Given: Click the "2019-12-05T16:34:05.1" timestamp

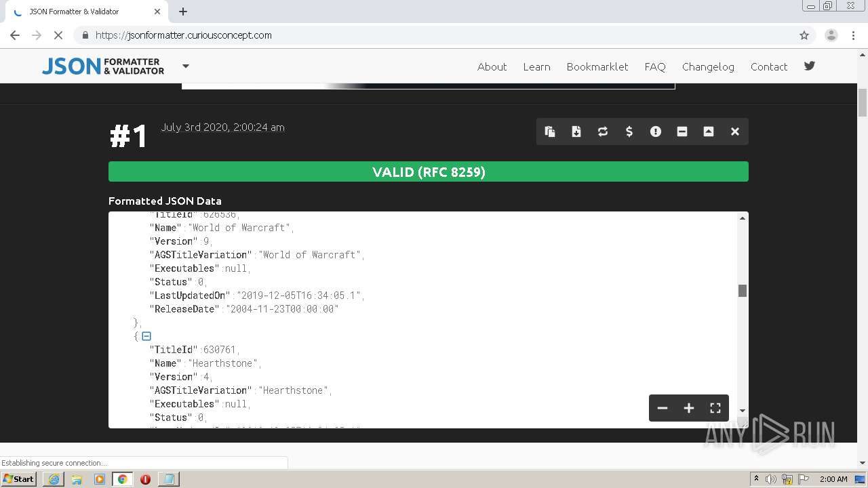Looking at the screenshot, I should (x=298, y=296).
